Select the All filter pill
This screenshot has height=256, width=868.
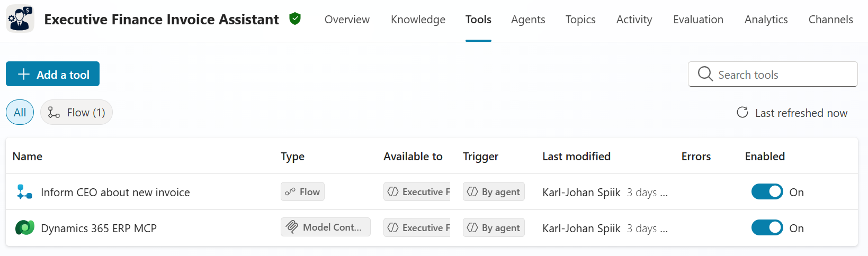point(20,112)
